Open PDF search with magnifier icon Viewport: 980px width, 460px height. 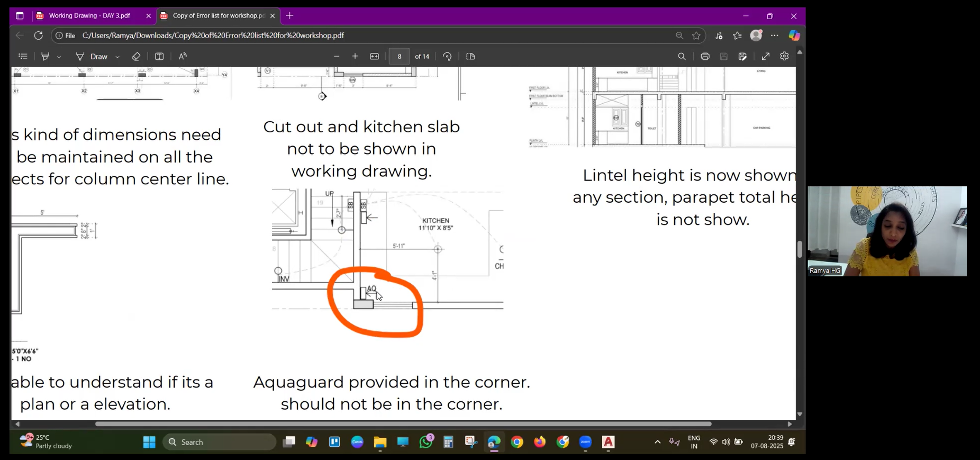click(x=682, y=57)
